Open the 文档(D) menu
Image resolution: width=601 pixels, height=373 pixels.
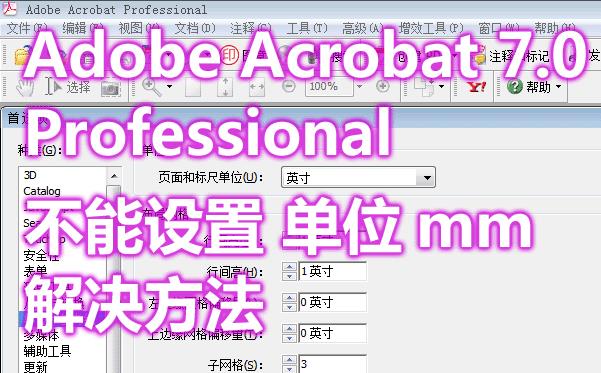(x=195, y=28)
